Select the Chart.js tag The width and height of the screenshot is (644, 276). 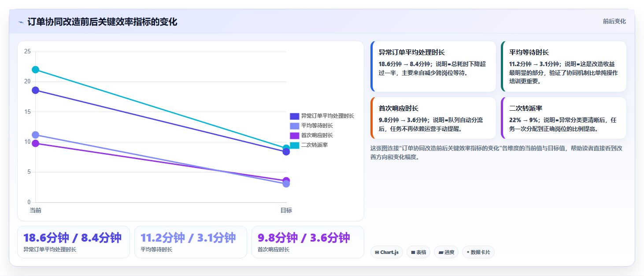click(x=387, y=252)
